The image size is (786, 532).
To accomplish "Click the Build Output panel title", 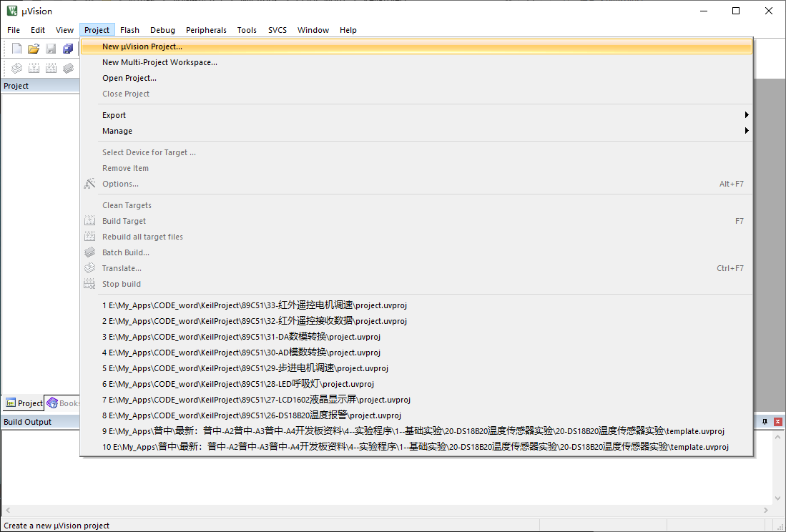I will coord(28,422).
